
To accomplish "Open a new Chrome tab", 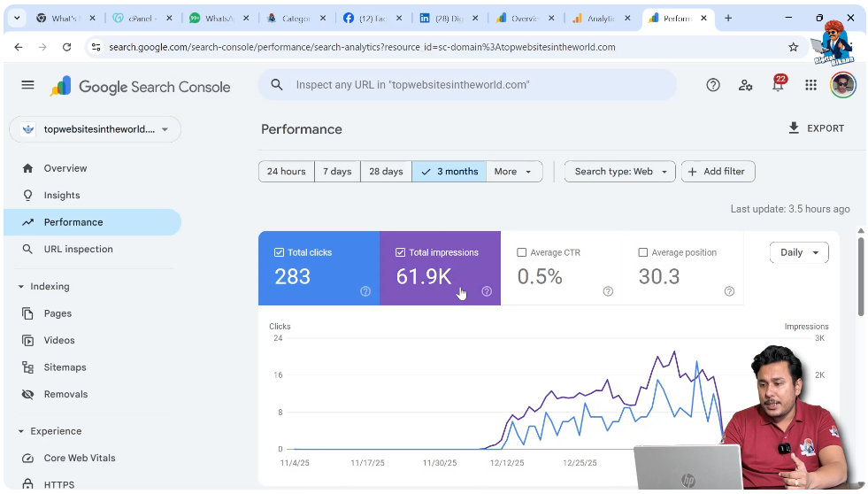I will click(x=728, y=19).
